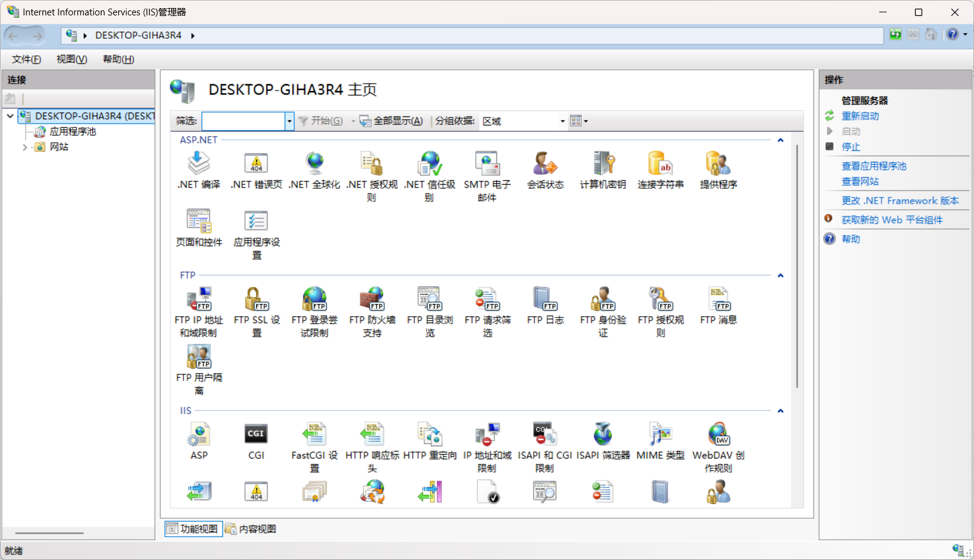
Task: Open the .NET 信任级别 feature
Action: point(430,176)
